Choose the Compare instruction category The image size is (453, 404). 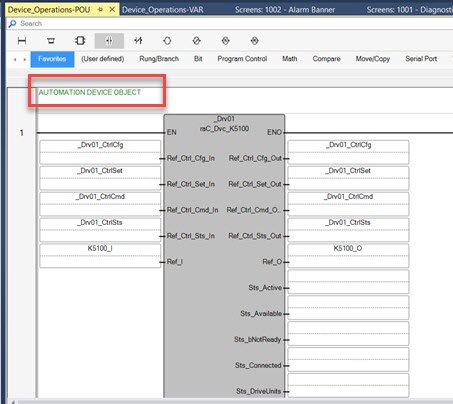[326, 59]
